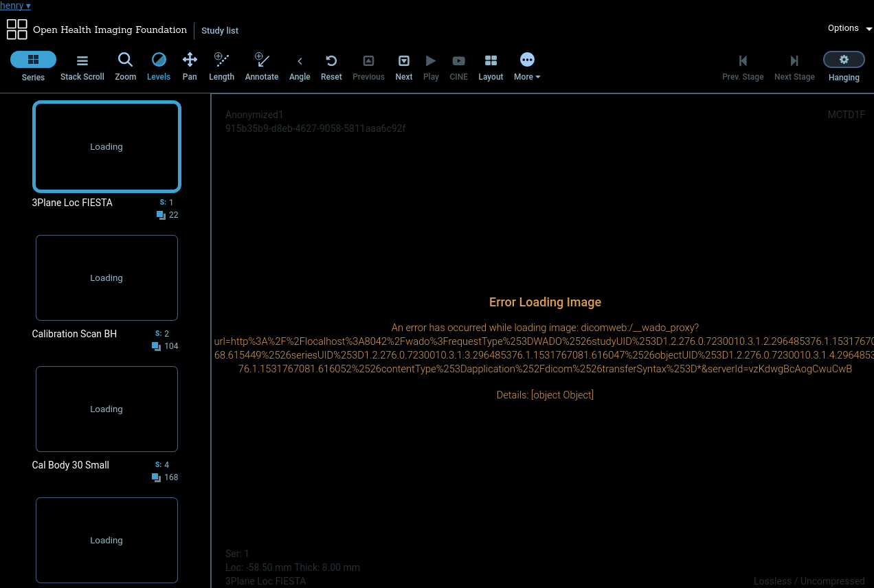Open the Options dropdown
874x588 pixels.
tap(849, 28)
